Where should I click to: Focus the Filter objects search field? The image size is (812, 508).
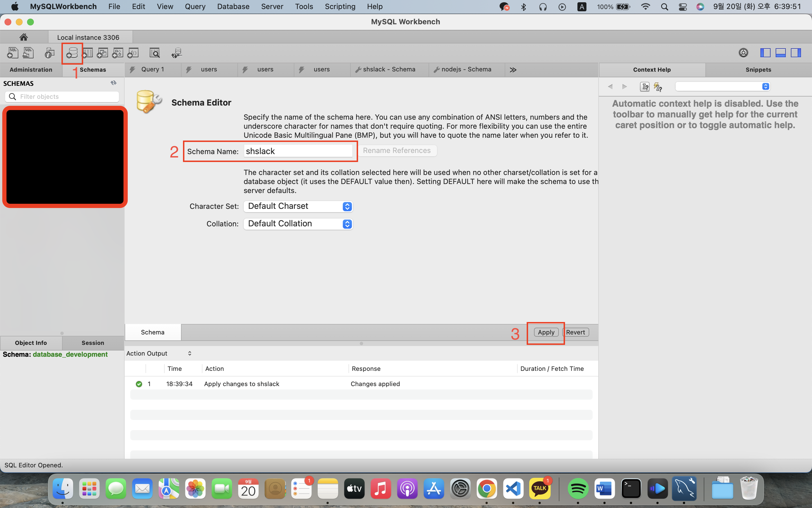point(62,97)
